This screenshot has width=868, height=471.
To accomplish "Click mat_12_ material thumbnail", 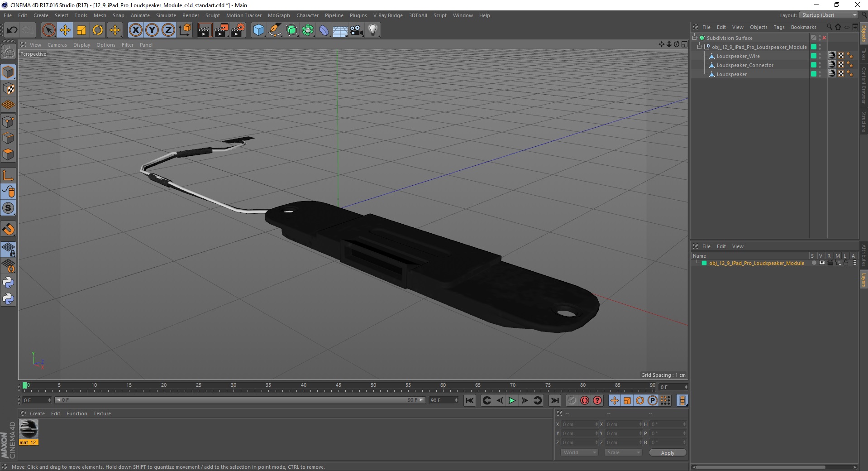I will click(x=29, y=429).
